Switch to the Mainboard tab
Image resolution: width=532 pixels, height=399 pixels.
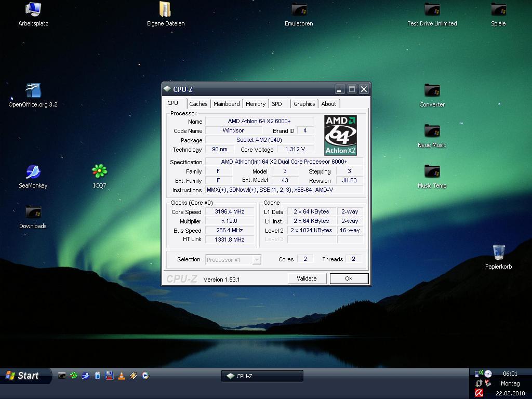pos(227,104)
